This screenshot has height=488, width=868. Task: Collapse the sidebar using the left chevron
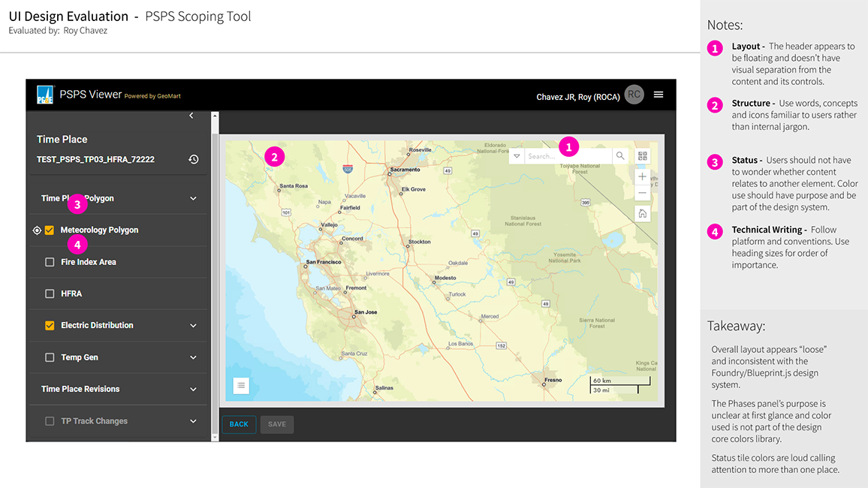coord(191,116)
